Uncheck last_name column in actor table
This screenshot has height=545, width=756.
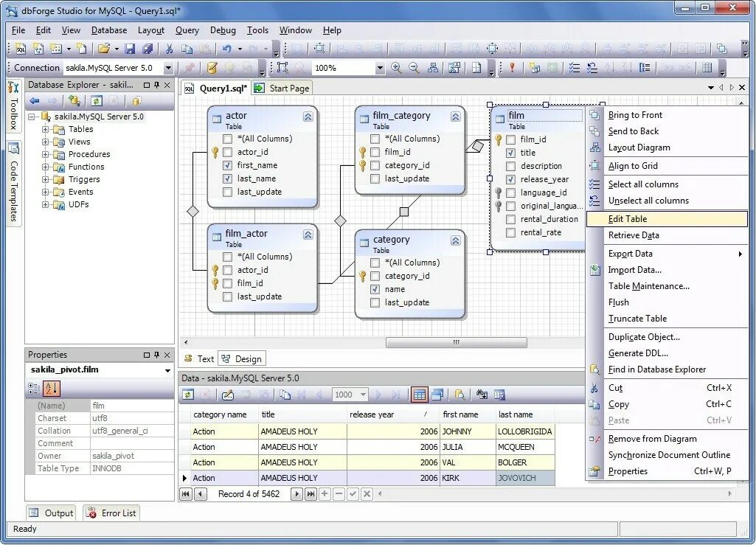tap(228, 178)
